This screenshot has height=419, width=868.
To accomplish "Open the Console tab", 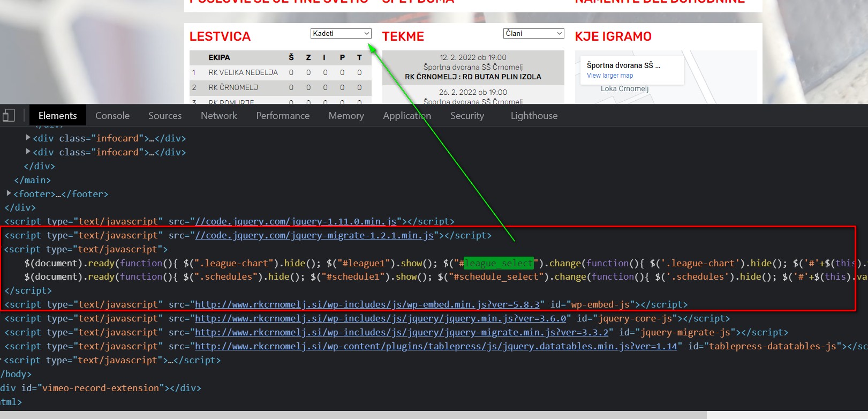I will (x=112, y=115).
